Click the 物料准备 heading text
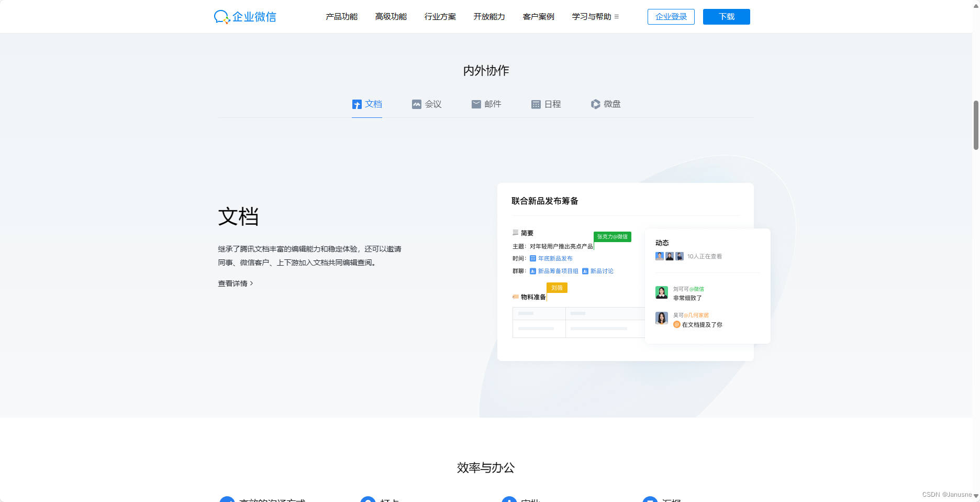 click(x=533, y=297)
